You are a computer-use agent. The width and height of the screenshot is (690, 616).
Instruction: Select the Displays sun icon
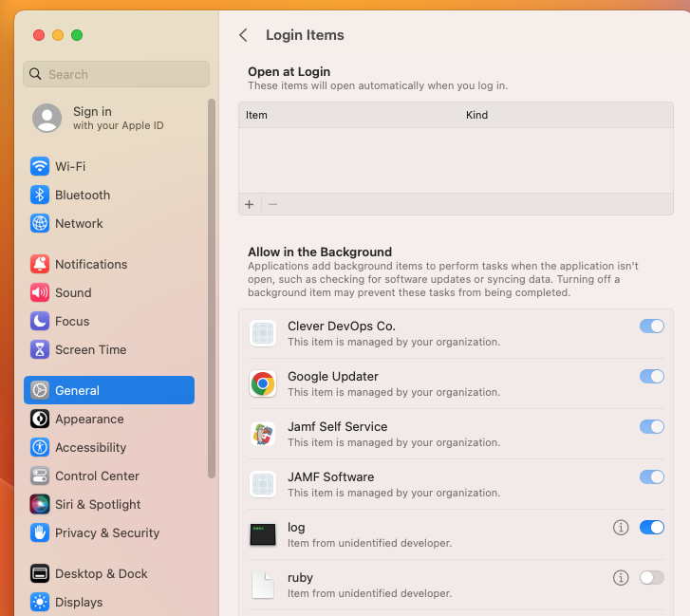40,602
